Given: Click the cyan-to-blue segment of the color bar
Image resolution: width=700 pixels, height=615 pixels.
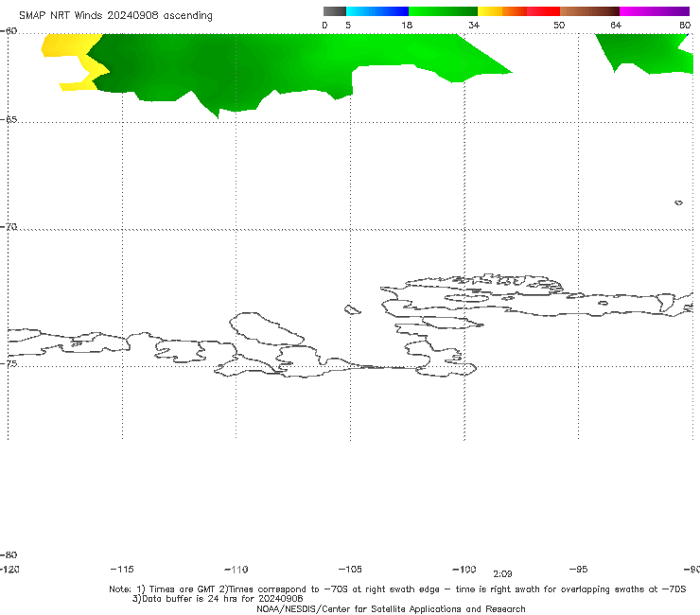Looking at the screenshot, I should pyautogui.click(x=377, y=11).
